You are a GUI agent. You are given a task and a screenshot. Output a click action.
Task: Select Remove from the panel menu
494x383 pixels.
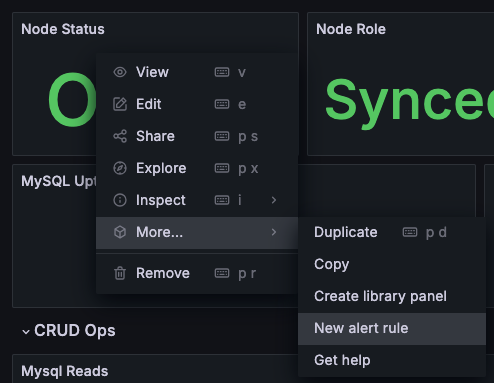[x=197, y=273]
